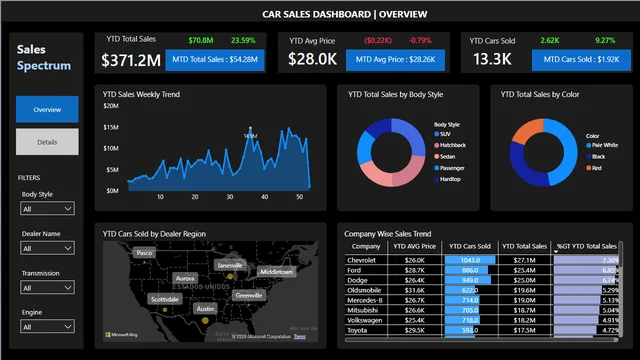
Task: Open the map Terms link
Action: pyautogui.click(x=300, y=336)
